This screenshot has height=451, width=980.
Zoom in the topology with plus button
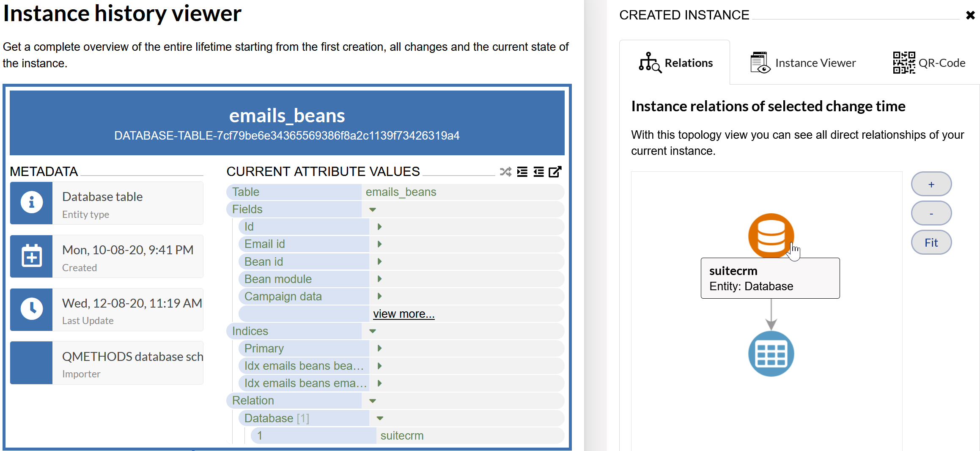point(931,184)
